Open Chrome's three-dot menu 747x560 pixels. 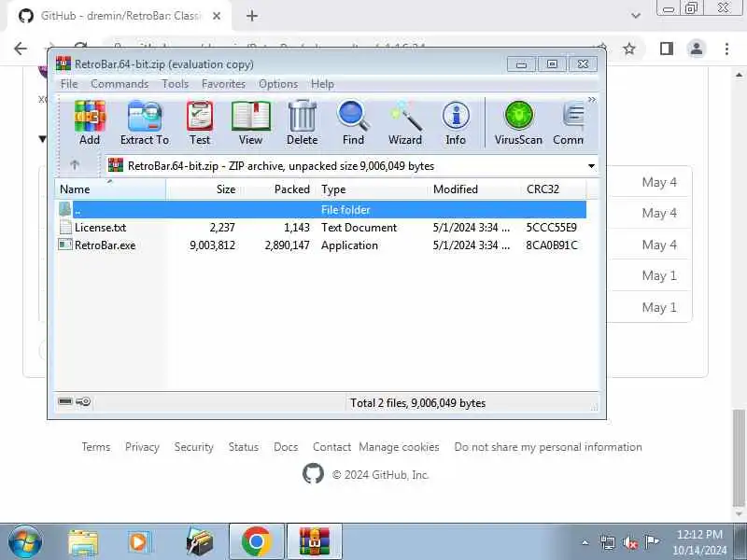[726, 49]
